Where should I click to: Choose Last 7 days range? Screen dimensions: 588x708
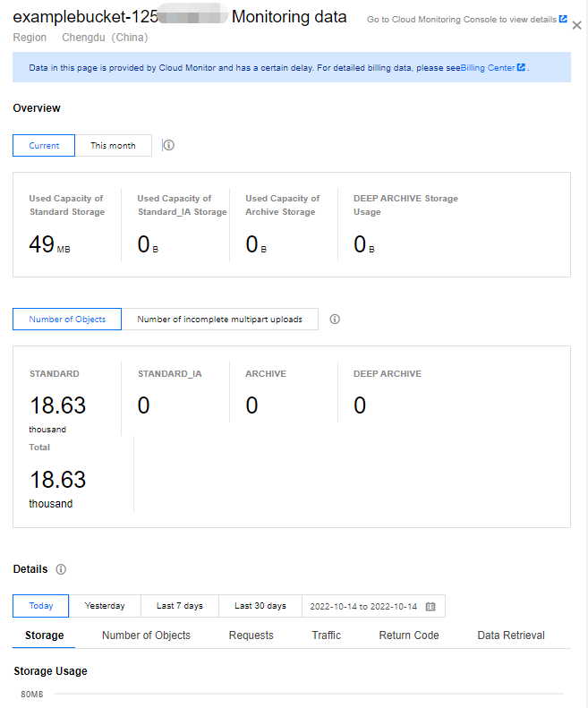coord(180,606)
